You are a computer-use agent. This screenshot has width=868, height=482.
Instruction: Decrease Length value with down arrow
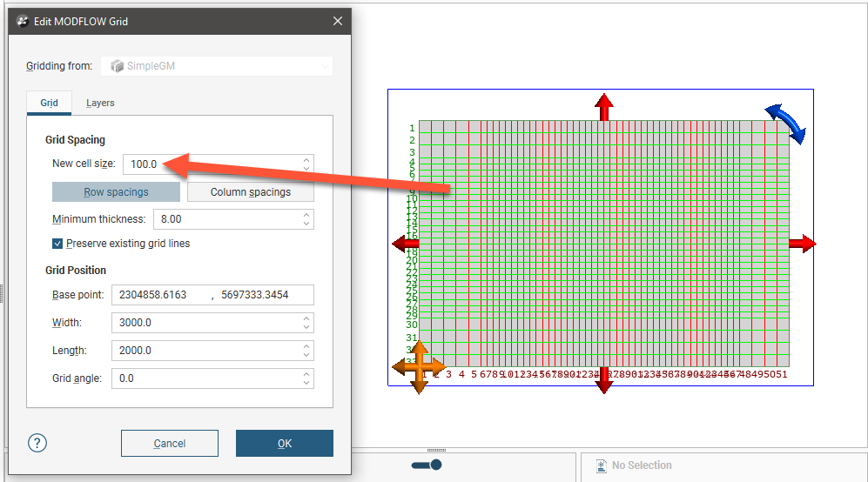point(306,355)
